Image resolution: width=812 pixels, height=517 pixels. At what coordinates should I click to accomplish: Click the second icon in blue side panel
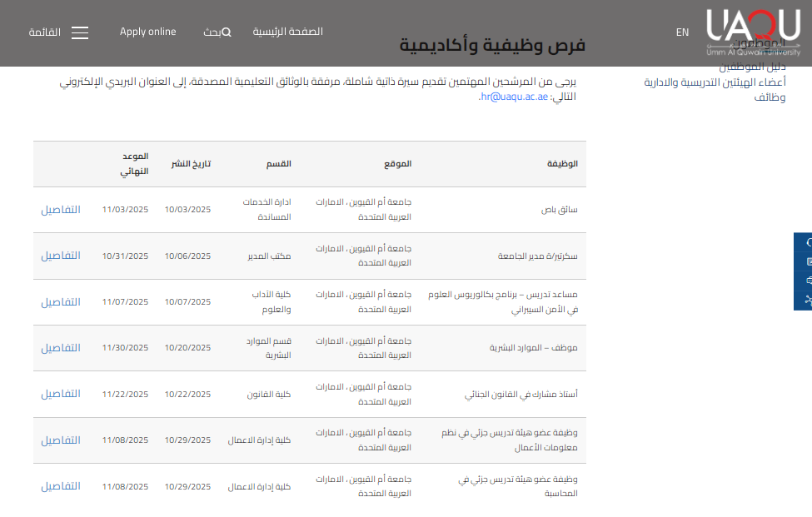tap(807, 261)
